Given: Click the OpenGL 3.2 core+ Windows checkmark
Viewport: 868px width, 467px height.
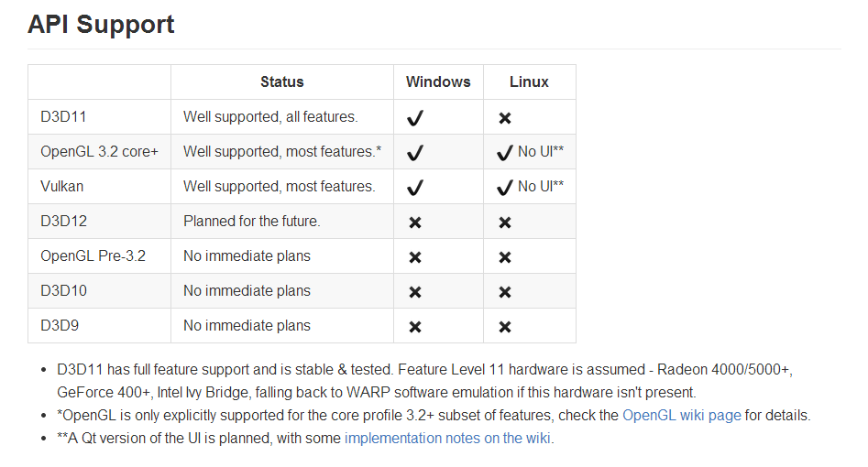Looking at the screenshot, I should [415, 153].
